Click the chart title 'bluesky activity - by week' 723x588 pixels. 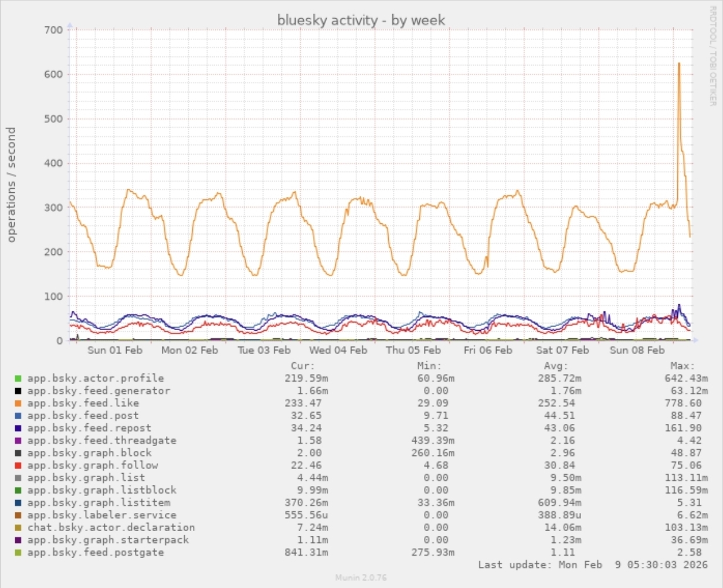click(361, 21)
